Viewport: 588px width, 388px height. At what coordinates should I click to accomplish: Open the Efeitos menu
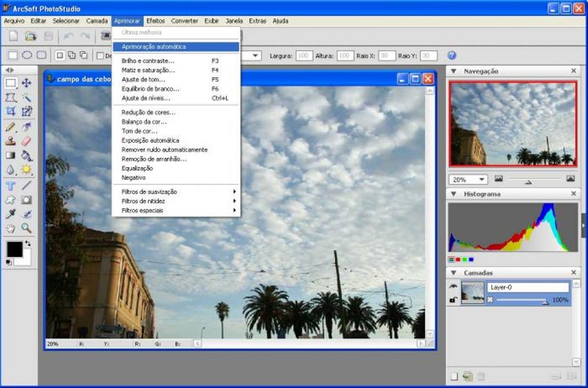(156, 21)
